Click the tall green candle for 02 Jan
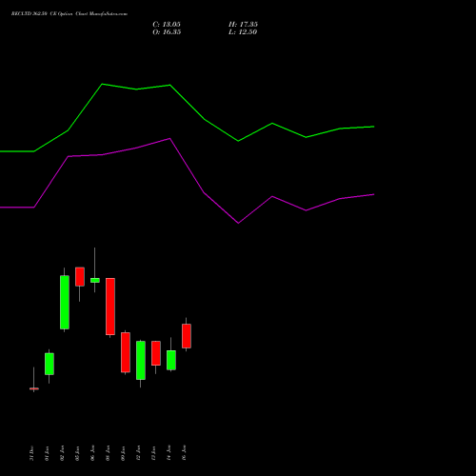 pyautogui.click(x=65, y=302)
